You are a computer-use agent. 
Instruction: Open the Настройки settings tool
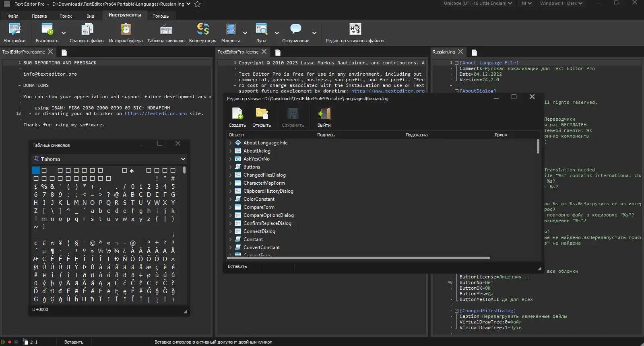[x=14, y=33]
